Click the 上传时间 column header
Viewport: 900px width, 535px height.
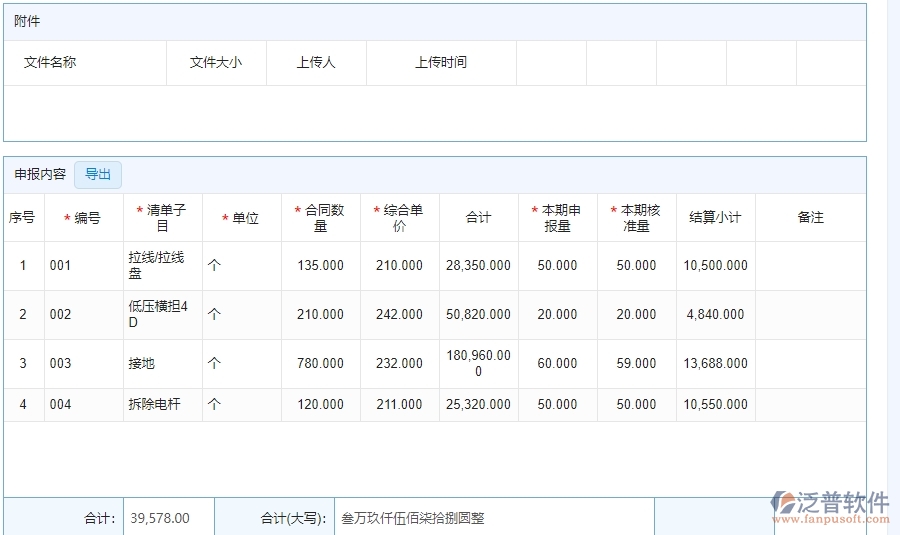(441, 62)
